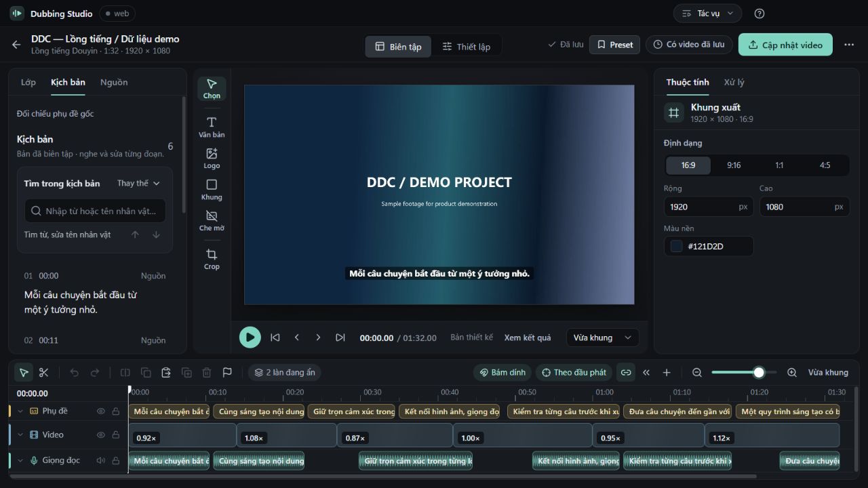Switch to the Xử lý tab
The image size is (868, 488).
point(734,82)
